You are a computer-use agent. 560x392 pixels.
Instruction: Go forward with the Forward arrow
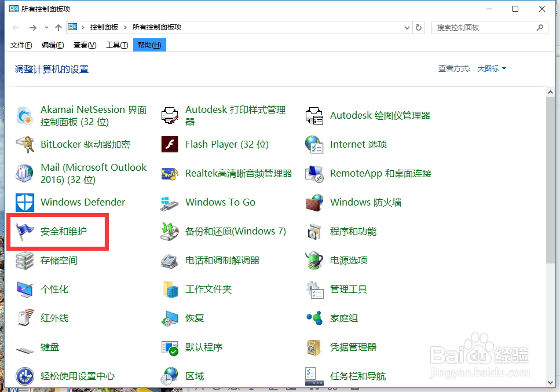pyautogui.click(x=33, y=27)
